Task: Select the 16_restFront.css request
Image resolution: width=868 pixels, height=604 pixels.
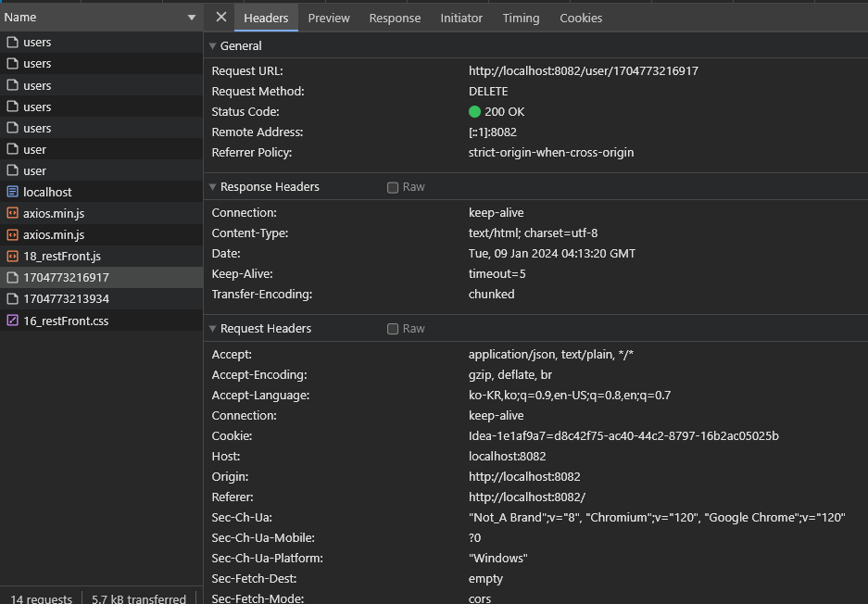Action: coord(101,321)
